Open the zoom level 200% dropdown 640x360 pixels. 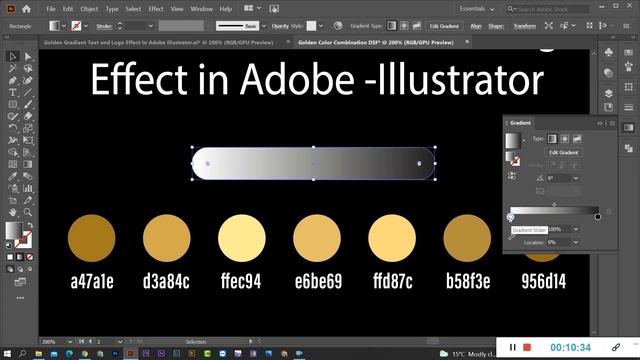(70, 342)
